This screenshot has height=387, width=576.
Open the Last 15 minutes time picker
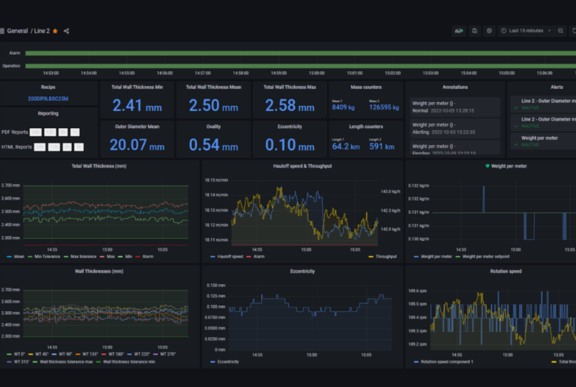526,31
